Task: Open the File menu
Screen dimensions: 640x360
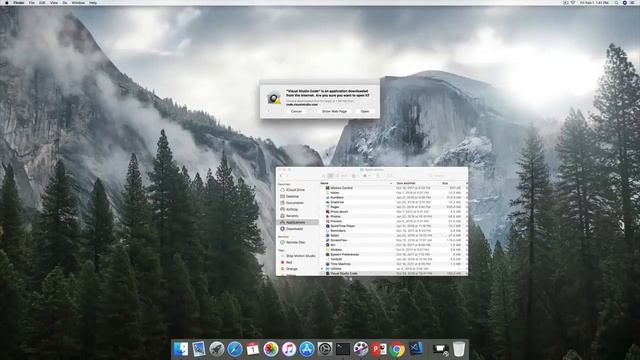Action: click(32, 2)
